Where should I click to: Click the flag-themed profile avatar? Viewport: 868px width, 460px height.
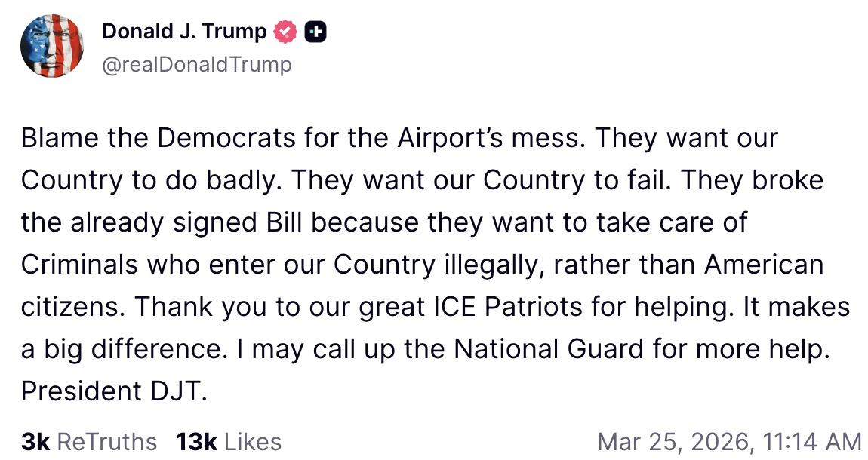52,46
